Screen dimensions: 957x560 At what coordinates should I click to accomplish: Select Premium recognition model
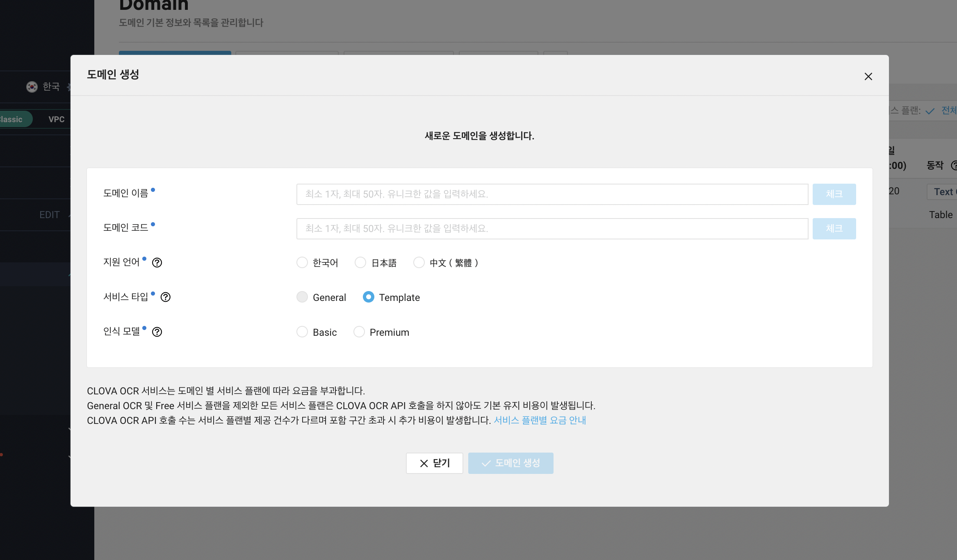359,332
